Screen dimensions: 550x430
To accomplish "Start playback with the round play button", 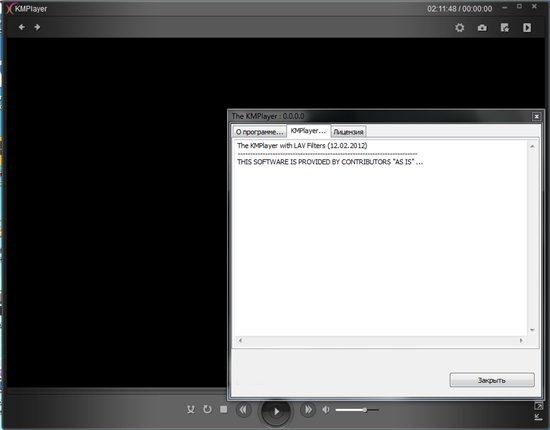I will click(x=276, y=411).
